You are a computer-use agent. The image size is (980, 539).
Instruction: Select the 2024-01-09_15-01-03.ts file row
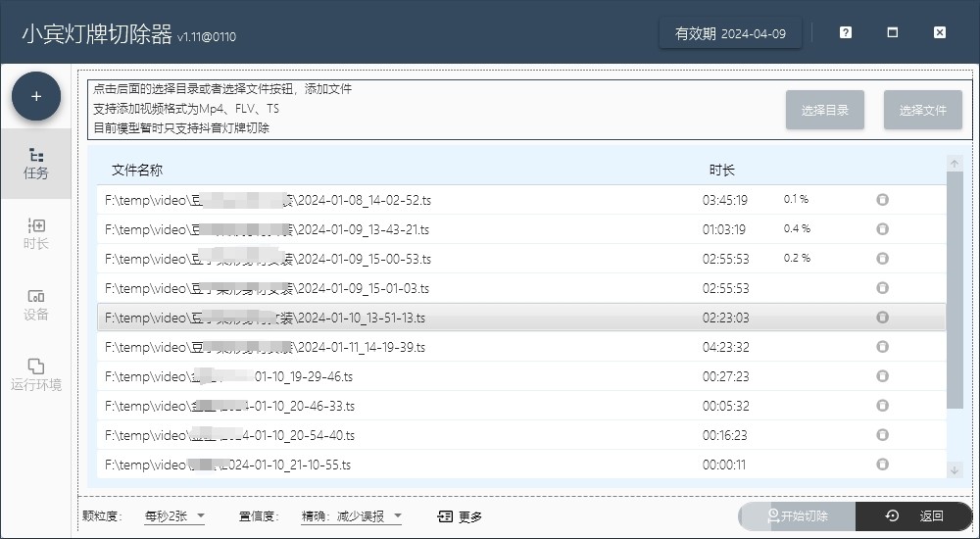pos(392,288)
